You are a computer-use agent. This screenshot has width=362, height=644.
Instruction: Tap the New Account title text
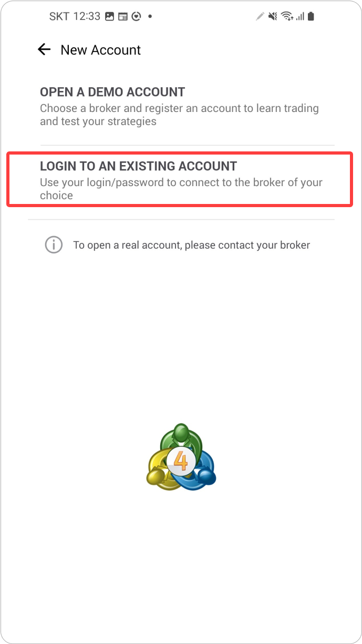[x=101, y=50]
